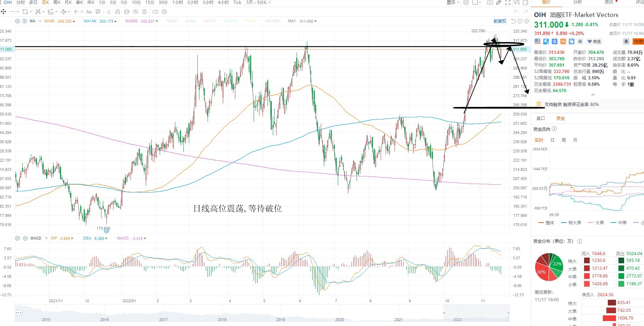Enable the magnet snap tool
This screenshot has height=326, width=644.
coord(118,12)
